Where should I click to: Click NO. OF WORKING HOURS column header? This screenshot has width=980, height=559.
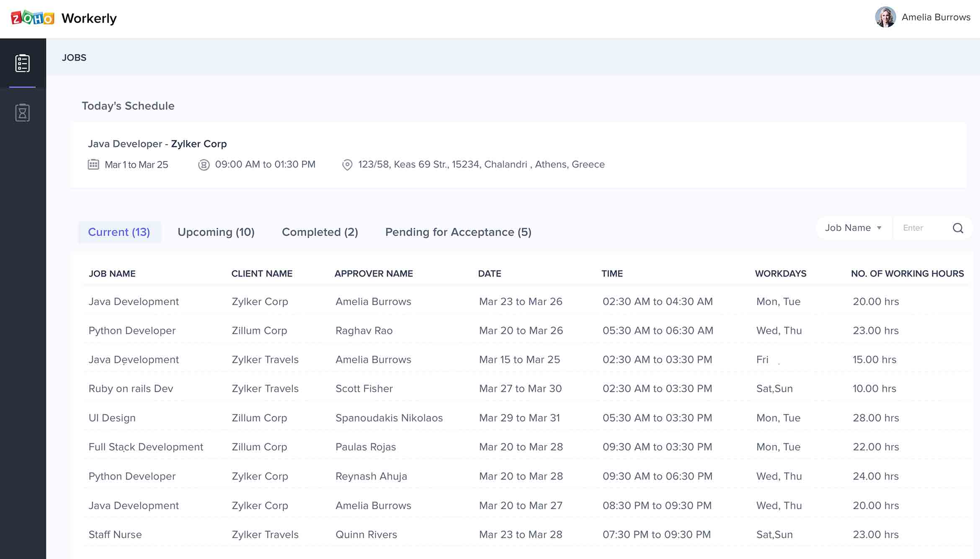[x=908, y=274]
